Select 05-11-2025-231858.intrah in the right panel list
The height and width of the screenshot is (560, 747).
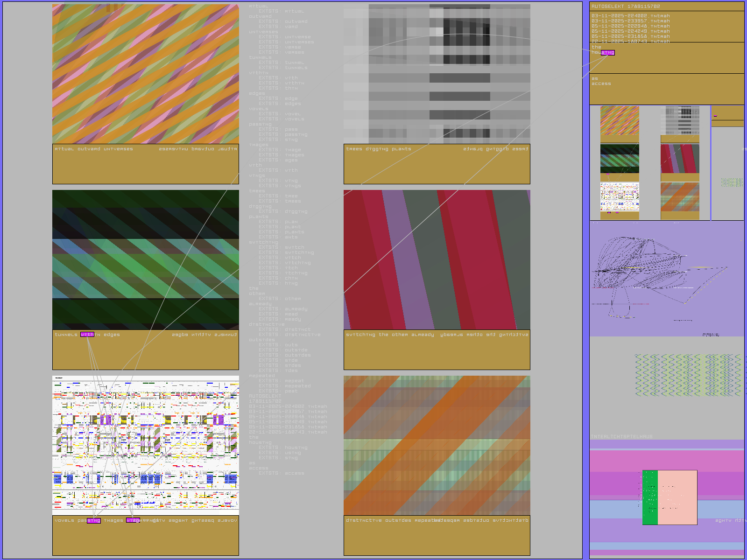click(x=630, y=36)
